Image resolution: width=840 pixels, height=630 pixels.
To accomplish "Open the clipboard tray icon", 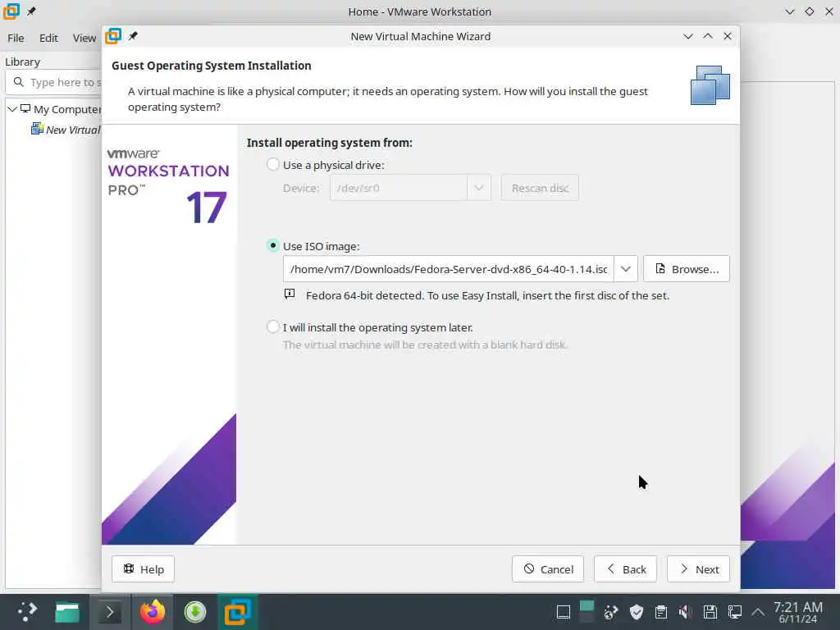I will tap(661, 612).
